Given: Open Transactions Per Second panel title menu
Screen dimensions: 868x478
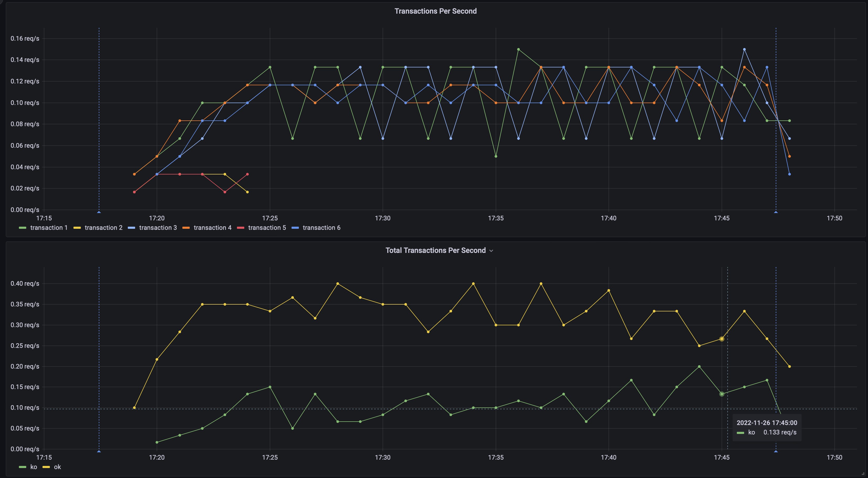Looking at the screenshot, I should pyautogui.click(x=435, y=11).
